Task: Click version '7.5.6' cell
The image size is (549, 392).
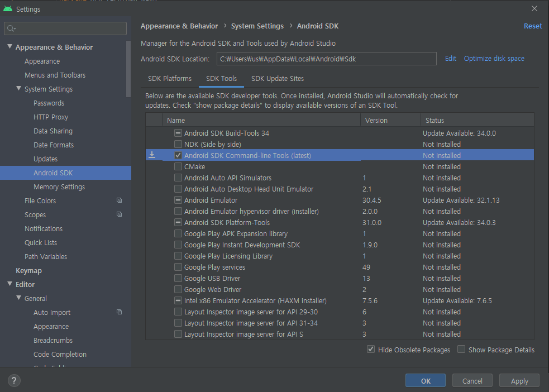Action: pyautogui.click(x=370, y=300)
